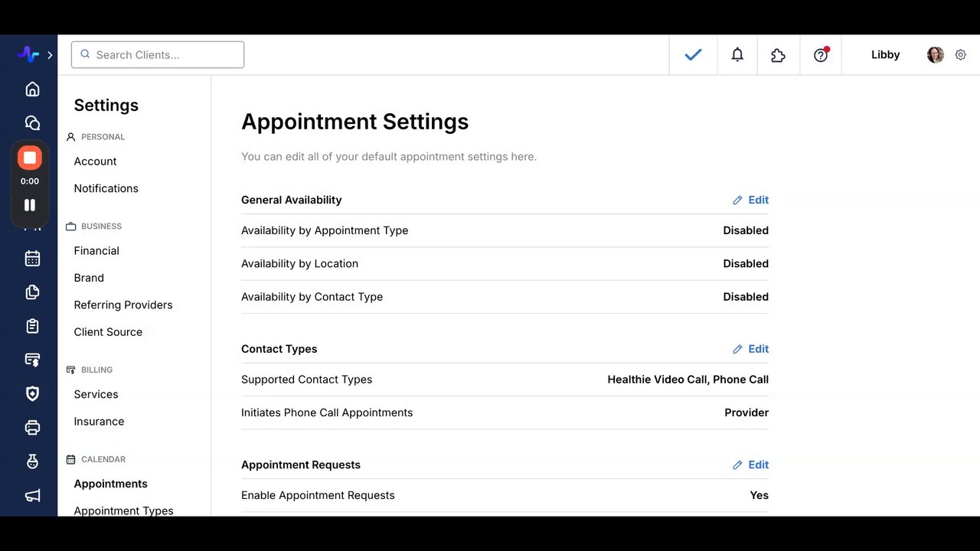Expand the sidebar using the chevron arrow

pos(50,55)
